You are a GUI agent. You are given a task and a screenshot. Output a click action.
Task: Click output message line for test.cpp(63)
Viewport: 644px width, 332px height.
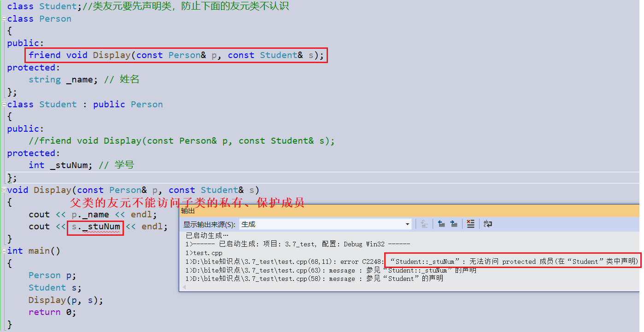(x=331, y=270)
